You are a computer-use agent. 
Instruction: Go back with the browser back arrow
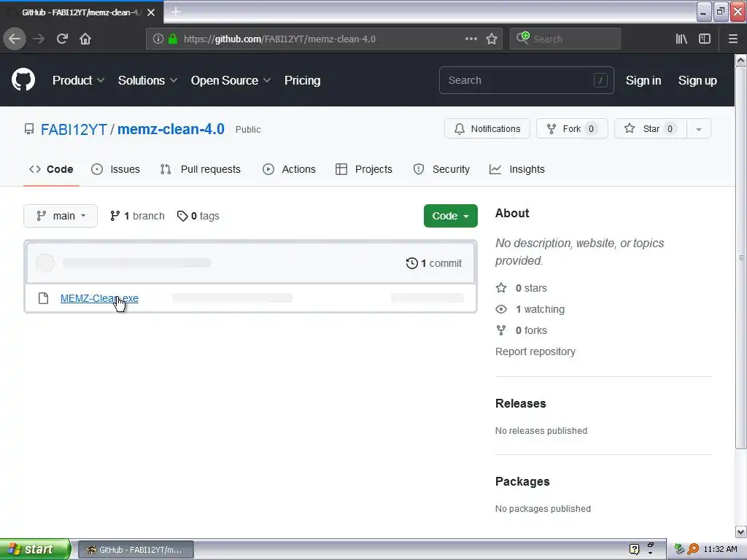click(x=15, y=39)
